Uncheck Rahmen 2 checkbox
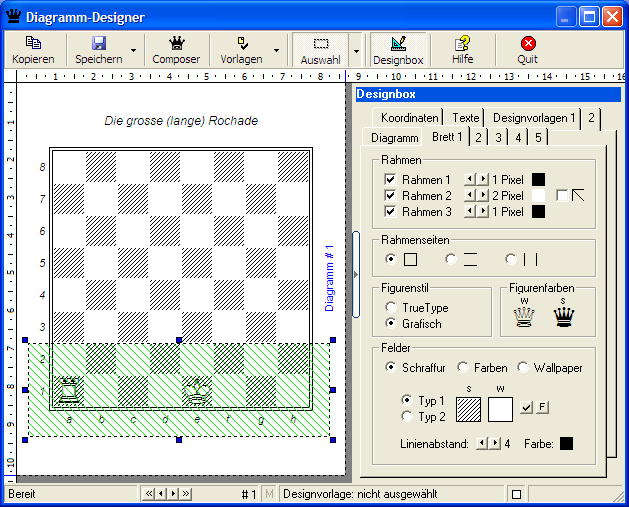The width and height of the screenshot is (629, 507). pos(390,195)
